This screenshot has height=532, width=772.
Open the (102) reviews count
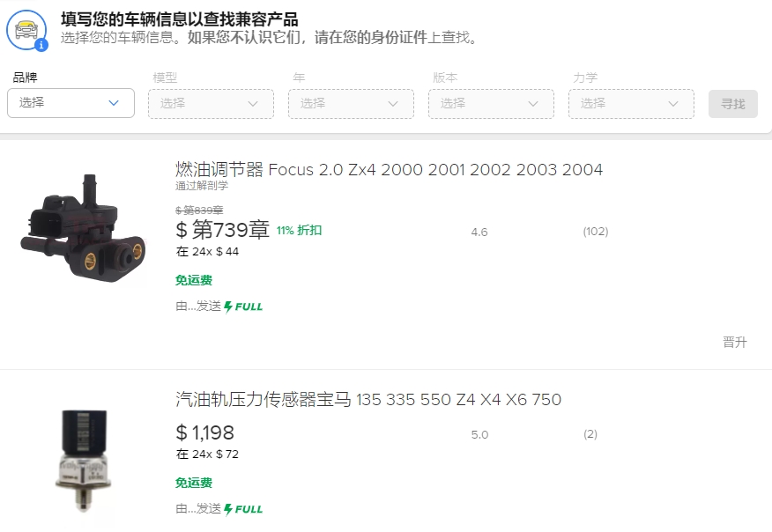coord(596,232)
